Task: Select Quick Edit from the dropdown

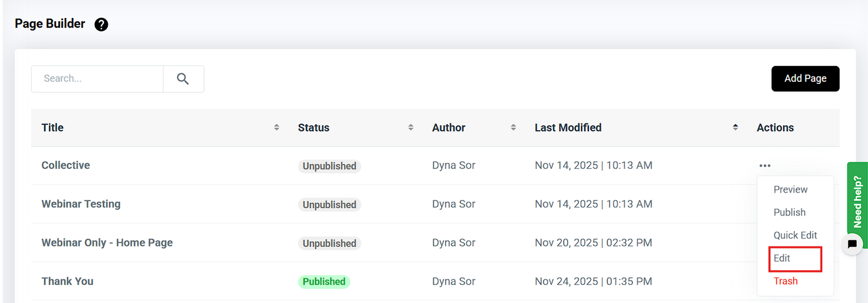Action: [x=795, y=235]
